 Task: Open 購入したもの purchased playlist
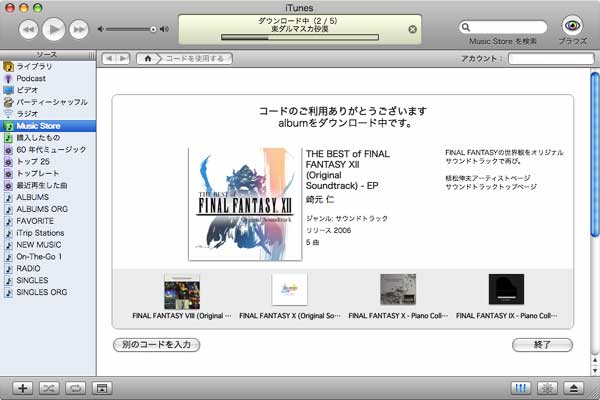[48, 138]
